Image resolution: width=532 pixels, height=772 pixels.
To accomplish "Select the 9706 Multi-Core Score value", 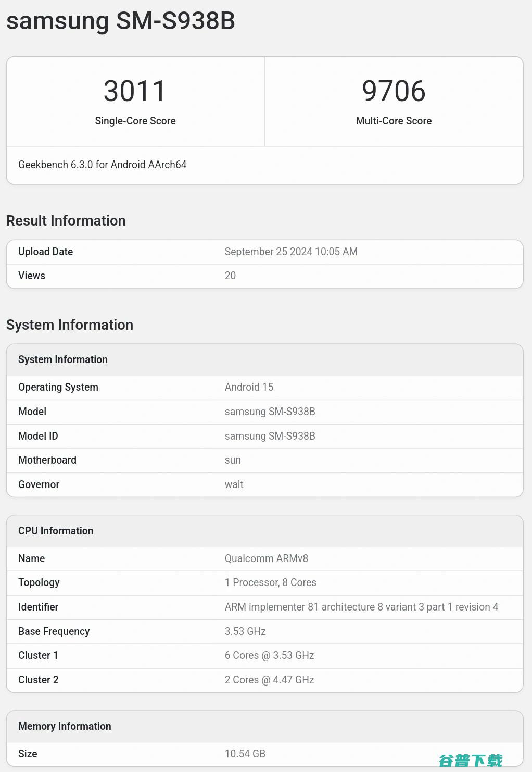I will 394,91.
